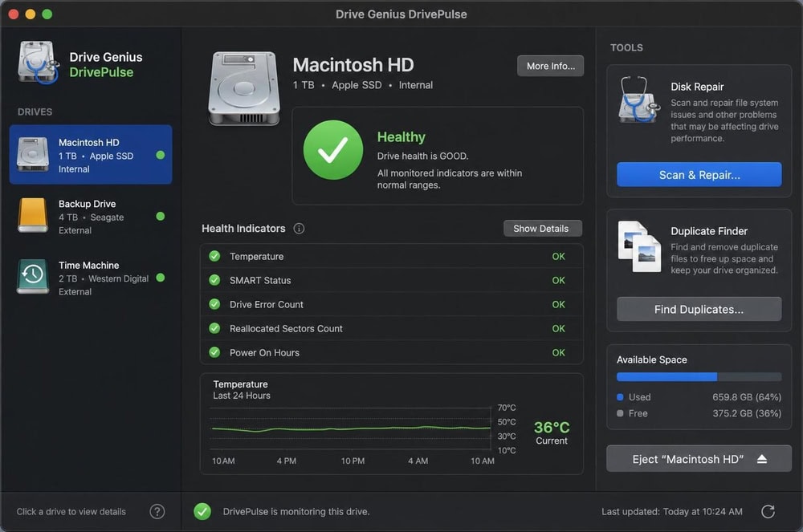Click green status dot beside Backup Drive
Image resolution: width=803 pixels, height=532 pixels.
point(161,217)
